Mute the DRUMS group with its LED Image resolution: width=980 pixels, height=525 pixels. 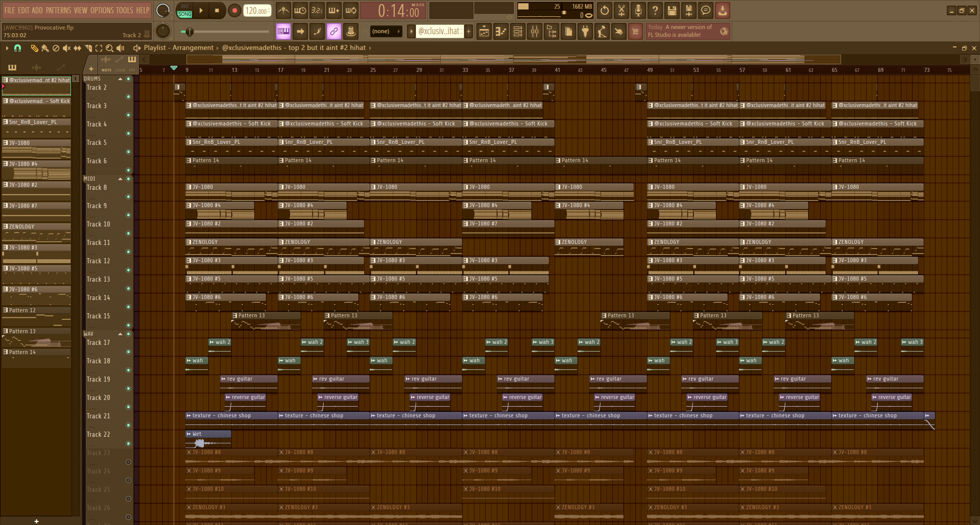point(129,79)
